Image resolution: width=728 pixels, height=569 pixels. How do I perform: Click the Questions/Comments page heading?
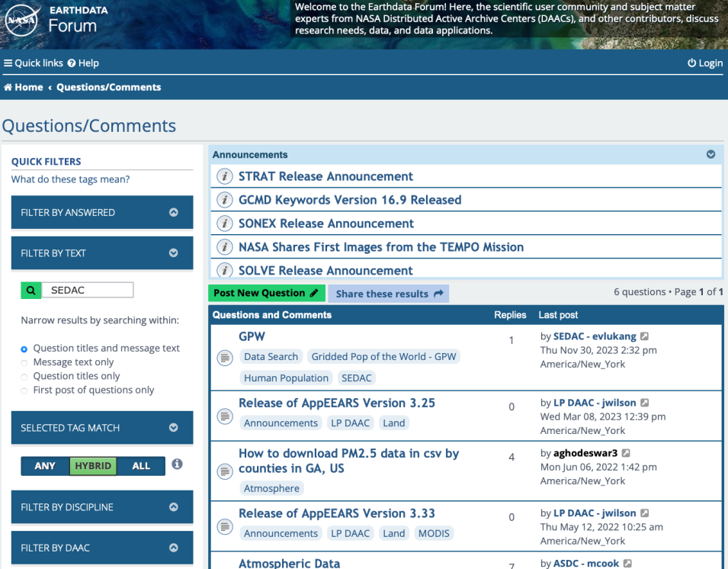89,126
